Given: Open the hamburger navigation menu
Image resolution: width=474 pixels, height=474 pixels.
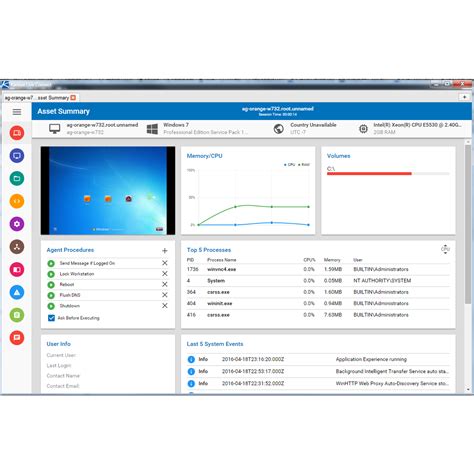Looking at the screenshot, I should coord(17,112).
